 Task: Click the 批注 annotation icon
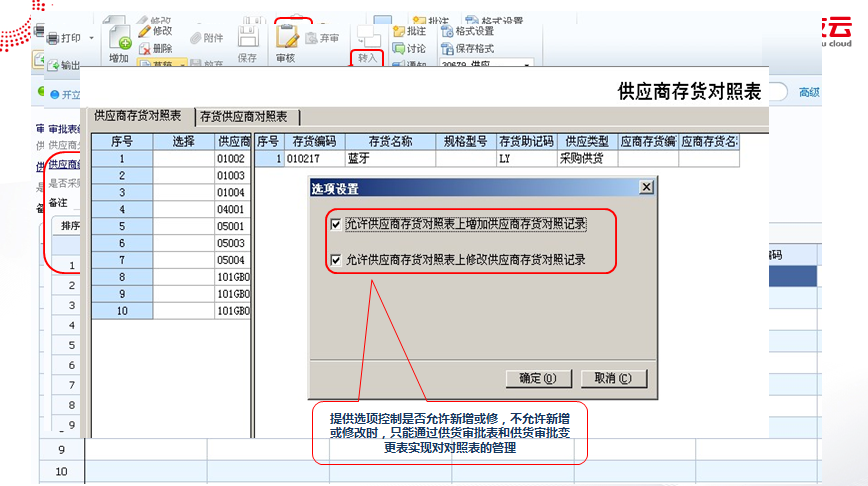click(x=399, y=31)
